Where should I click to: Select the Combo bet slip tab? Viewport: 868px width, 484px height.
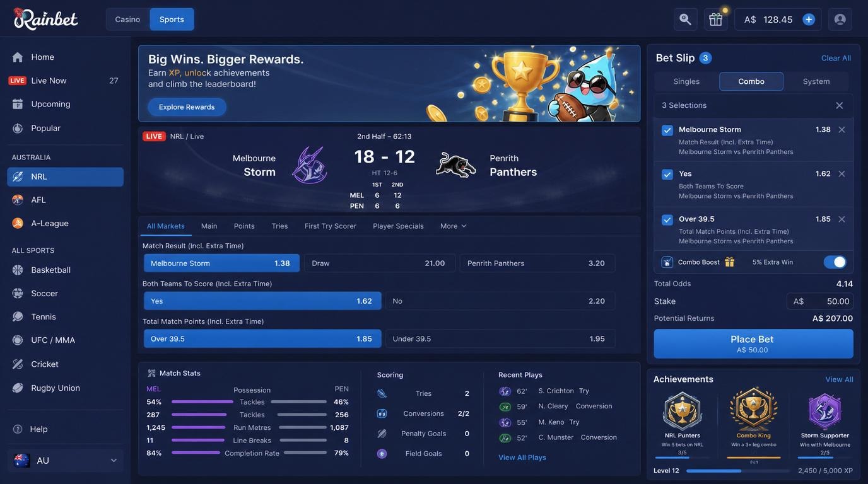click(x=751, y=81)
